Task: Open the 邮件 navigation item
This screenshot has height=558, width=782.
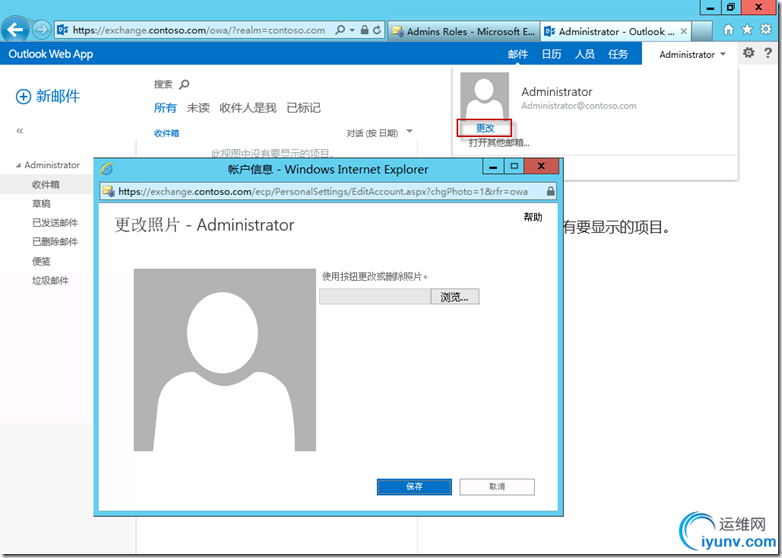Action: [518, 54]
